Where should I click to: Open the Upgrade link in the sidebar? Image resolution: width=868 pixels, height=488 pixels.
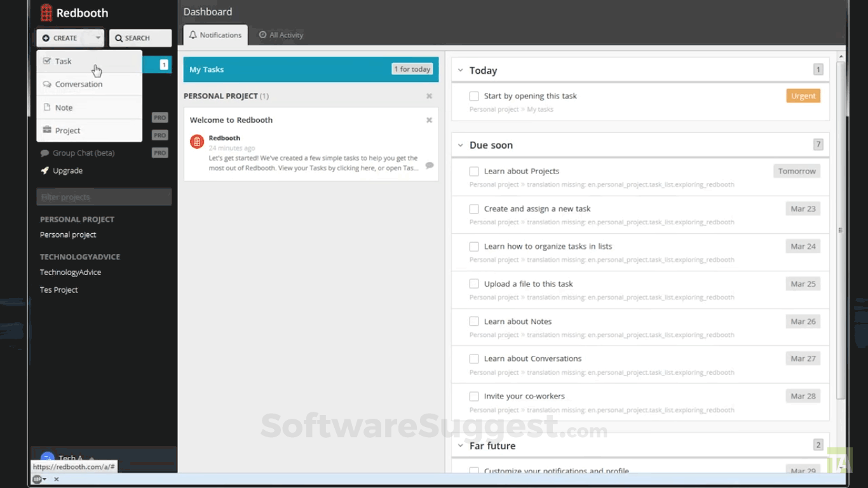tap(68, 171)
